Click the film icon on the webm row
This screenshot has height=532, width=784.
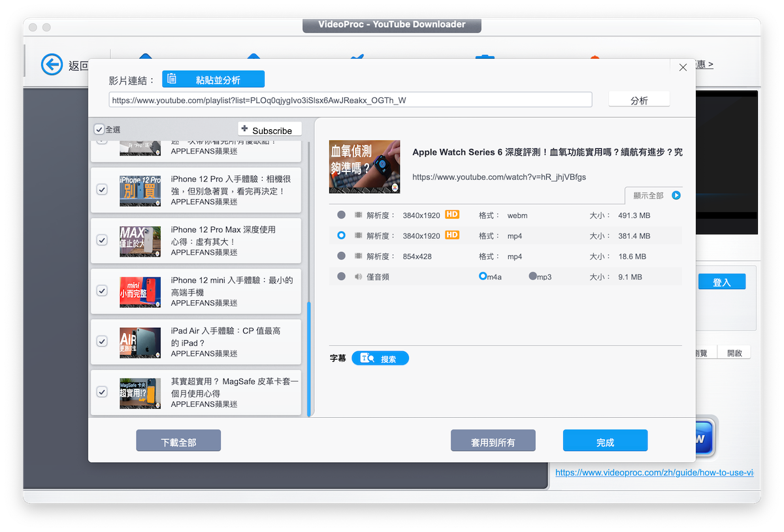(359, 215)
